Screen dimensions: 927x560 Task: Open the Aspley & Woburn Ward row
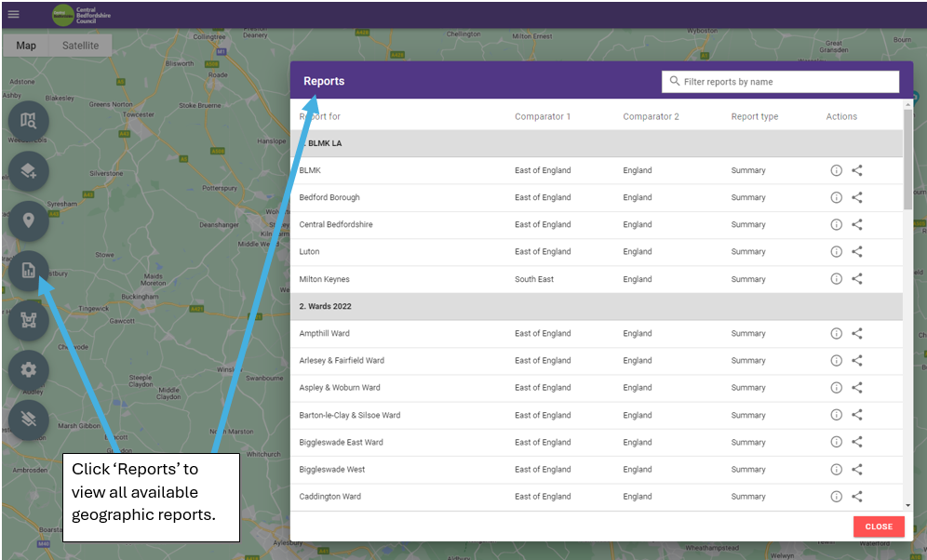tap(597, 388)
